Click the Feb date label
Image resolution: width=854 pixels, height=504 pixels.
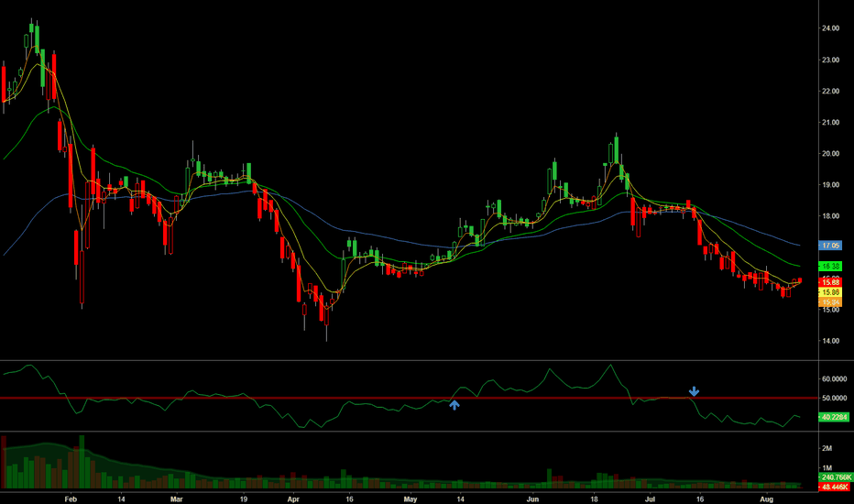click(71, 499)
